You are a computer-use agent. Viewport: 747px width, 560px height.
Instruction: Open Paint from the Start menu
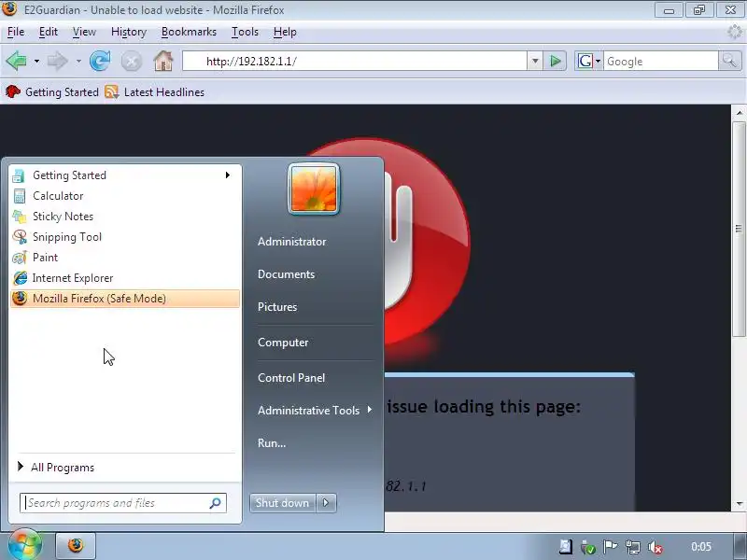click(125, 258)
